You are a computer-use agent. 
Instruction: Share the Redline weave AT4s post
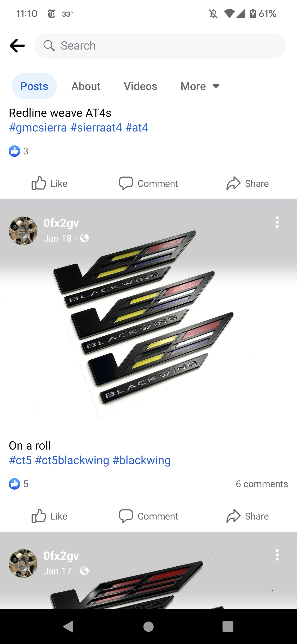[247, 183]
